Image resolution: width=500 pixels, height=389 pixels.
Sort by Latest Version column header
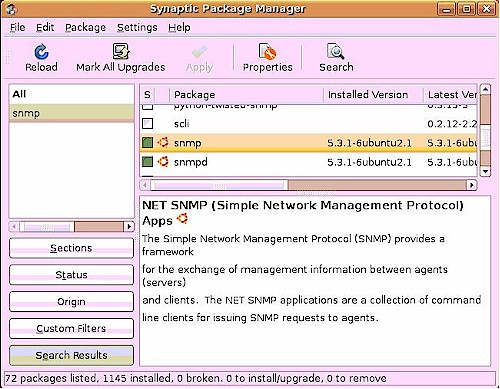[451, 95]
